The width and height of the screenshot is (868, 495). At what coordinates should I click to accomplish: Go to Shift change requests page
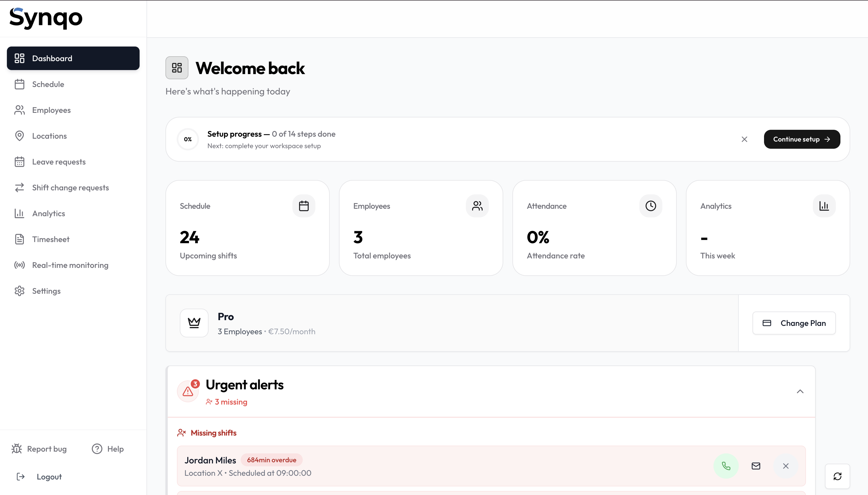[x=70, y=188]
